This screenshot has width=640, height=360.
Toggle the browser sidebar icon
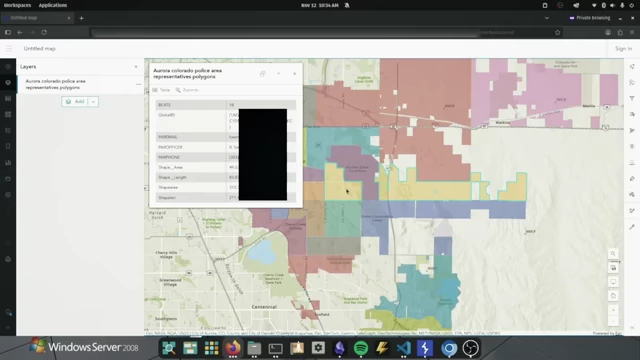click(x=8, y=32)
